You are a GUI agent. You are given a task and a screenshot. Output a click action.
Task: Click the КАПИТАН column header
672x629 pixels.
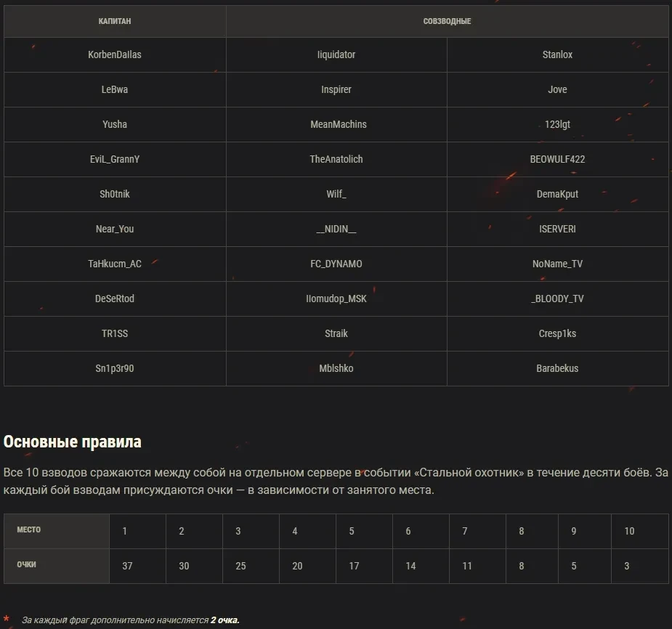[115, 21]
